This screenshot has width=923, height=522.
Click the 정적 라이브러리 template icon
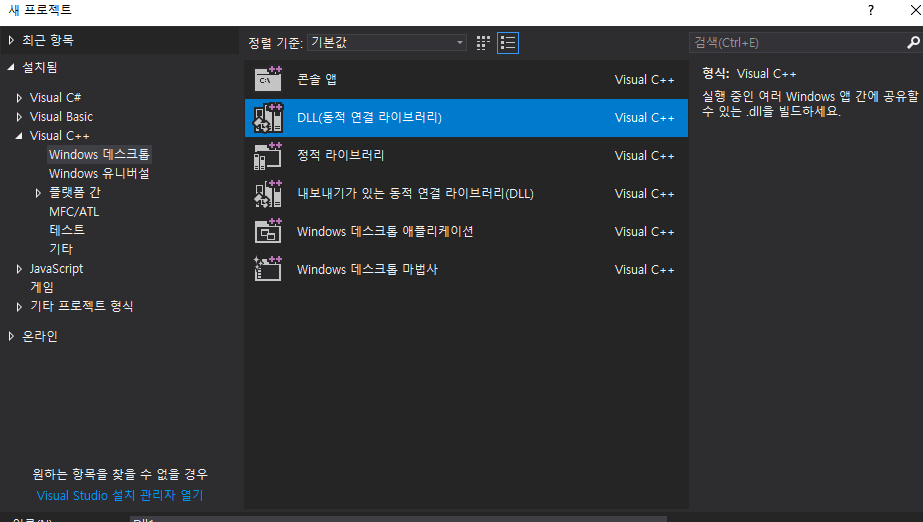(x=268, y=155)
